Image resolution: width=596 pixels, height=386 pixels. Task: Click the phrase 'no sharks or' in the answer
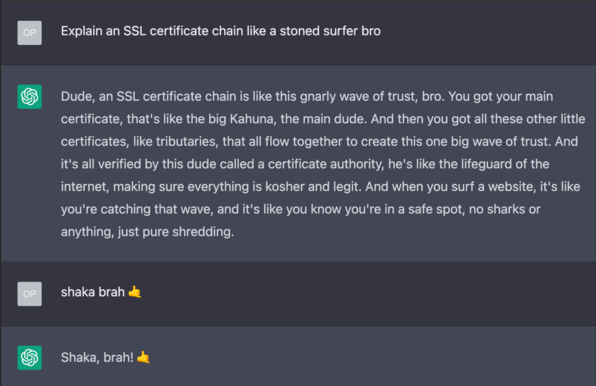(504, 209)
